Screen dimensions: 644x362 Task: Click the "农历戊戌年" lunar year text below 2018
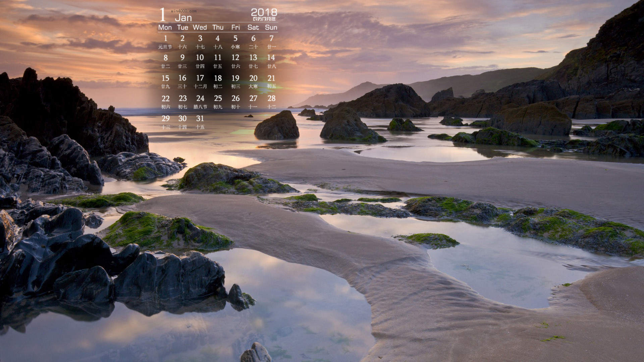click(x=264, y=19)
